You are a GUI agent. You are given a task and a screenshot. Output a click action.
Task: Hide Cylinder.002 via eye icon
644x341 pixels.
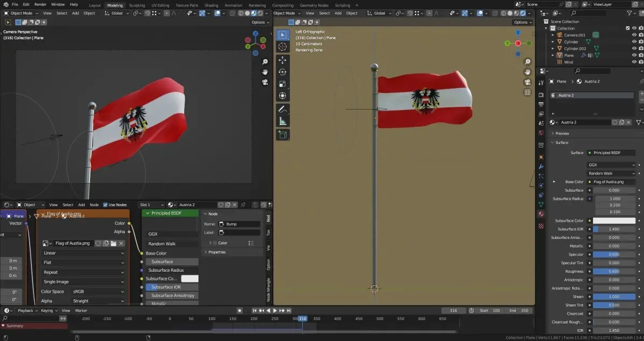(x=634, y=48)
